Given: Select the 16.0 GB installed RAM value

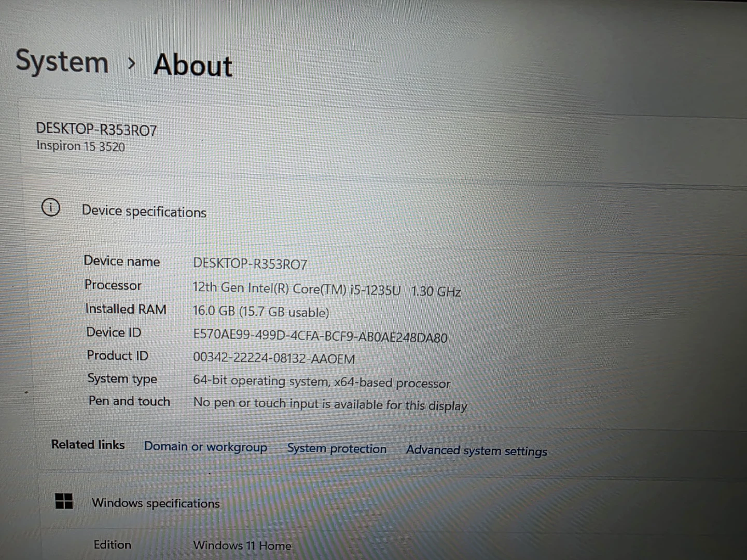Looking at the screenshot, I should [x=261, y=312].
